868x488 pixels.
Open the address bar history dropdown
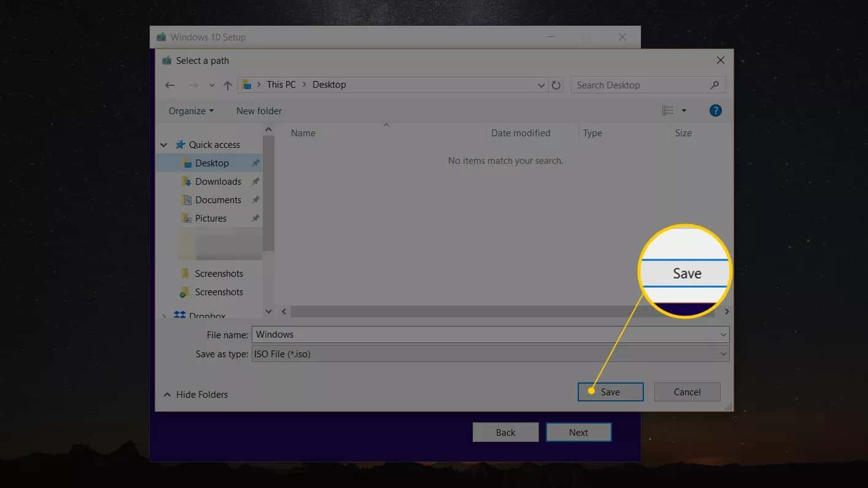541,85
